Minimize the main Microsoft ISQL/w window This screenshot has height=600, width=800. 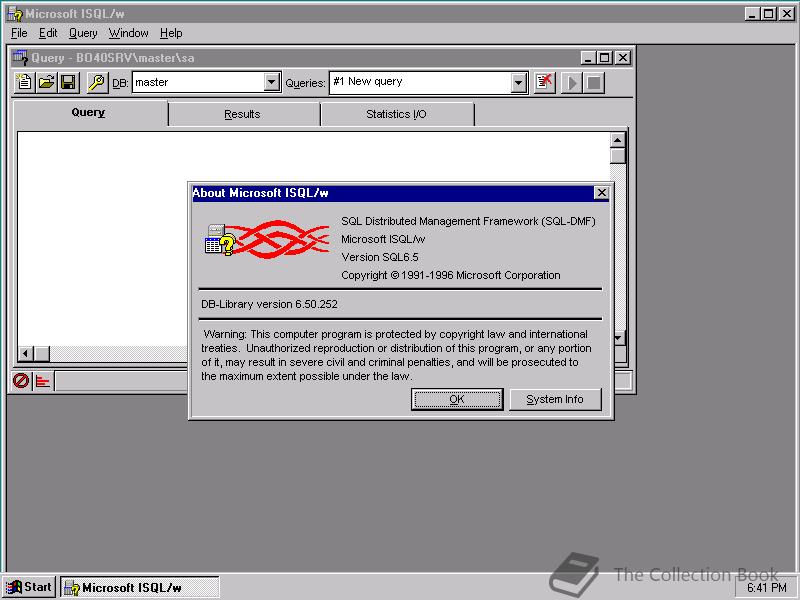click(753, 14)
